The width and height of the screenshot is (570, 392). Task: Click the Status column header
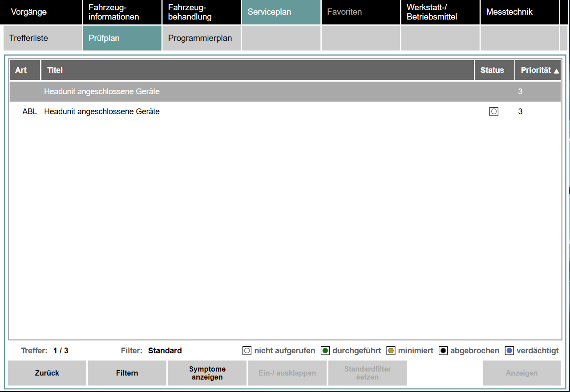(492, 70)
